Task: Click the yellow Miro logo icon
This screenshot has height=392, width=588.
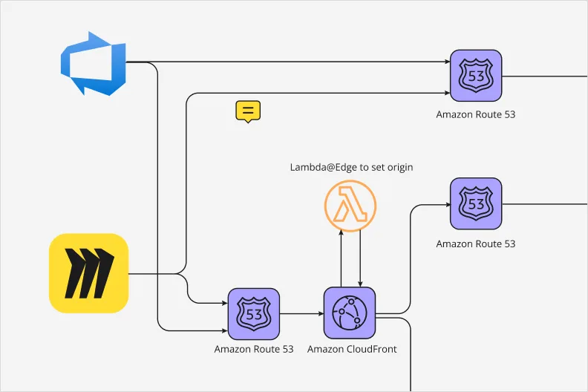Action: (x=88, y=273)
